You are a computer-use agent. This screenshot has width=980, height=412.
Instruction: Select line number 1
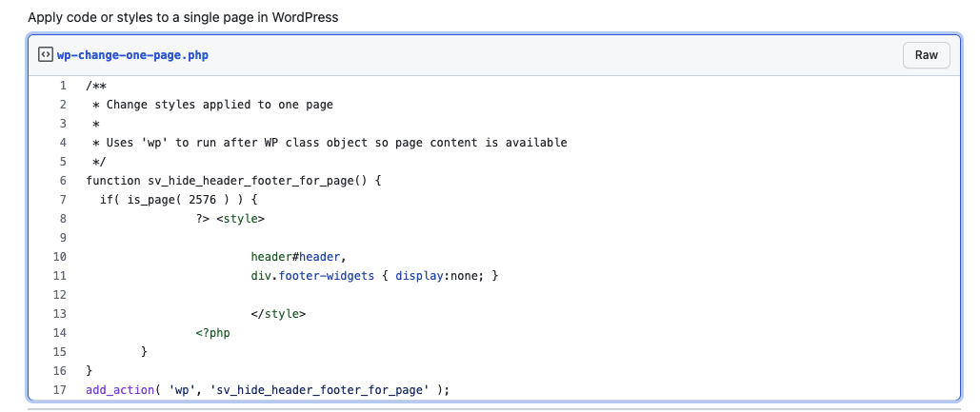click(63, 86)
